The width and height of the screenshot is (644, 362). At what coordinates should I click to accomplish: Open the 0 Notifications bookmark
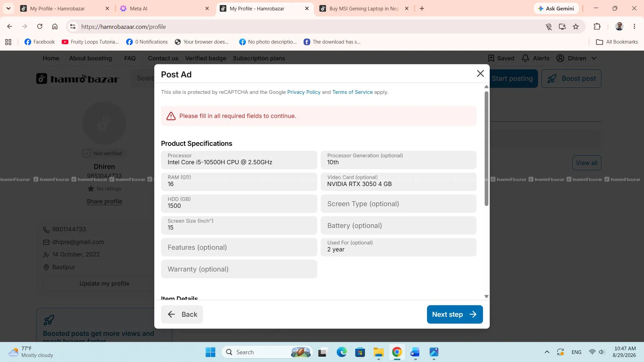(x=147, y=42)
